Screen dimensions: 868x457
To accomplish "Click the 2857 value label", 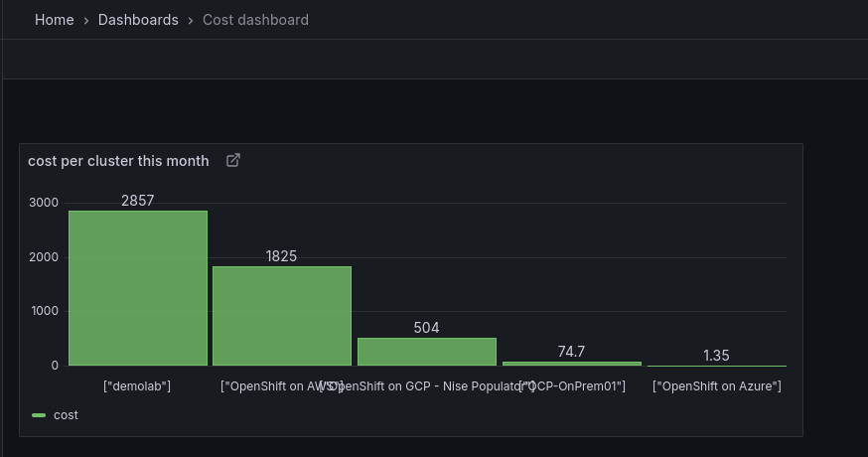I will pos(138,201).
